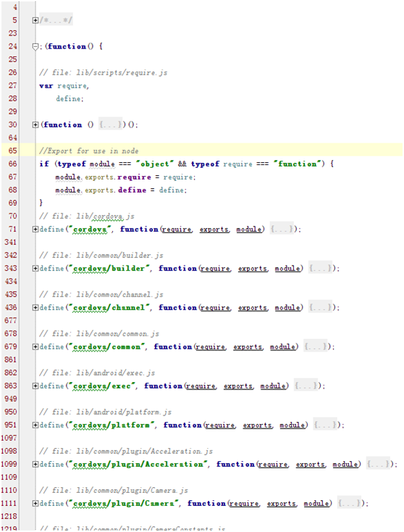This screenshot has height=532, width=404.
Task: Place cursor on the "//Export for use in node" comment
Action: (89, 151)
